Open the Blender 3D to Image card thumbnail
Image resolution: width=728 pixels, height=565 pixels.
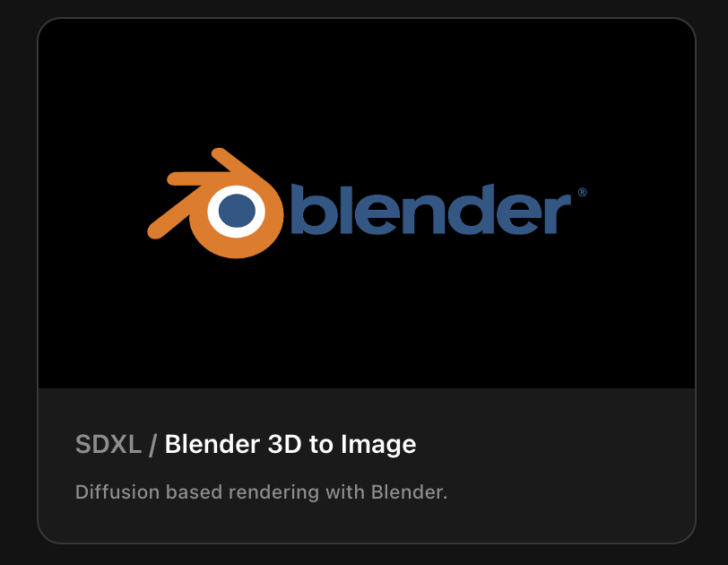(367, 204)
